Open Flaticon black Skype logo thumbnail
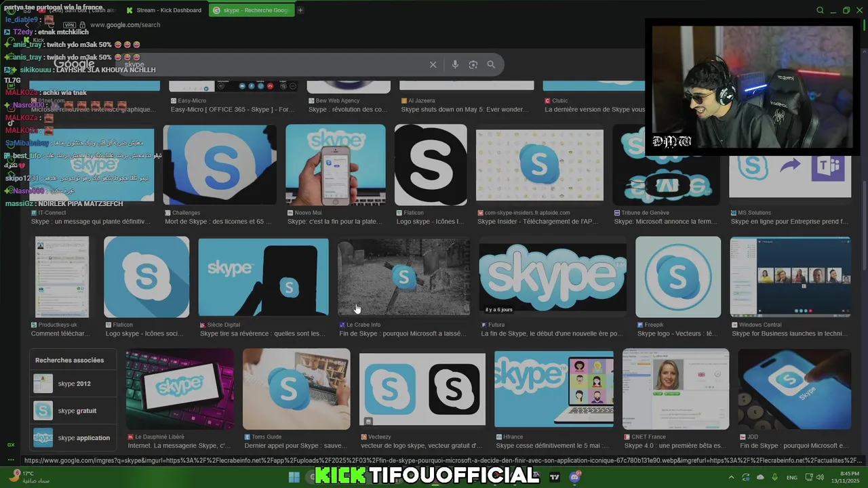868x488 pixels. [x=431, y=165]
